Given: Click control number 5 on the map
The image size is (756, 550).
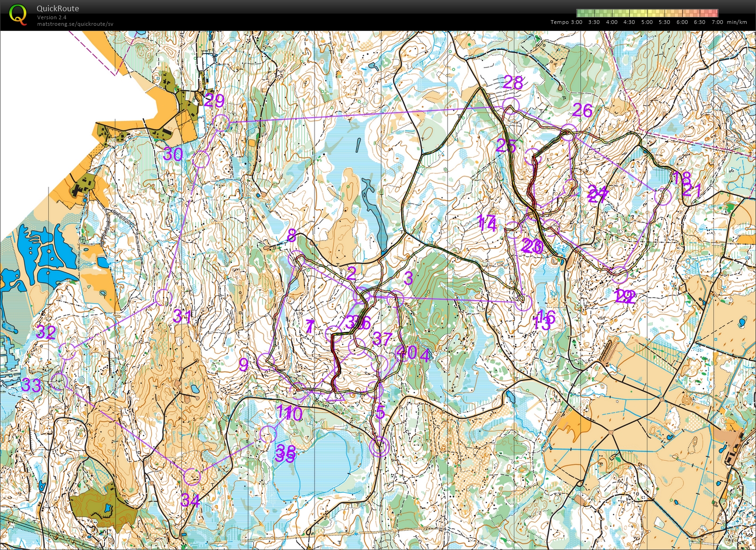Looking at the screenshot, I should pos(380,412).
